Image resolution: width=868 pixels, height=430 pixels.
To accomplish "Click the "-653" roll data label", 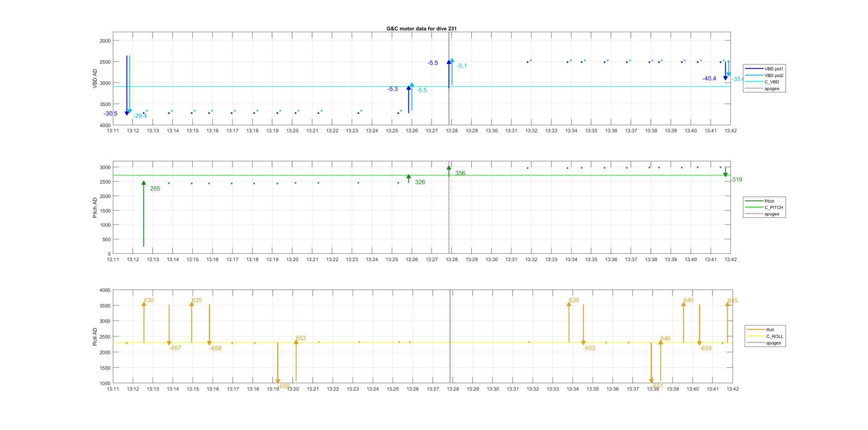I will pyautogui.click(x=590, y=348).
